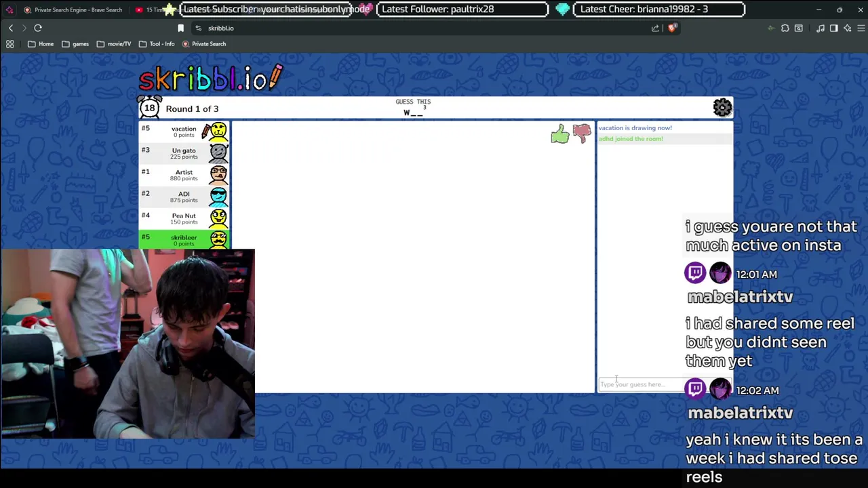This screenshot has height=488, width=868.
Task: Open skribbl.io settings gear
Action: (x=722, y=108)
